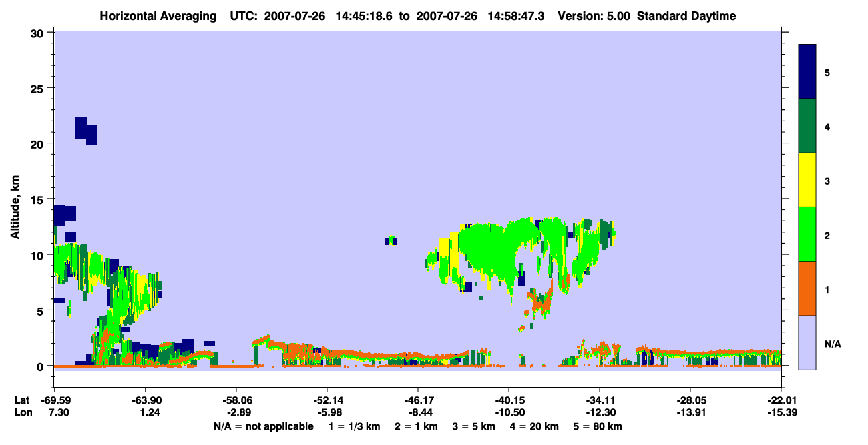Click the 'Lat' row label
Viewport: 868px width, 445px height.
click(21, 400)
